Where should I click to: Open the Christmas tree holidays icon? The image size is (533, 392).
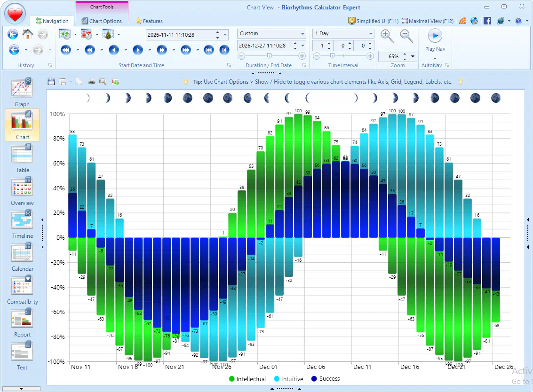(108, 34)
